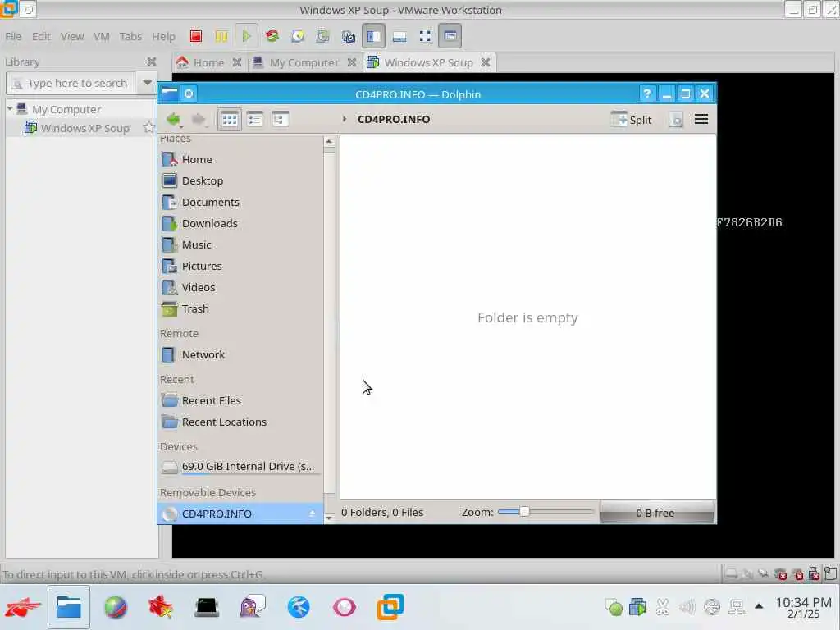
Task: Click the Dolphin zoom slider
Action: [546, 512]
